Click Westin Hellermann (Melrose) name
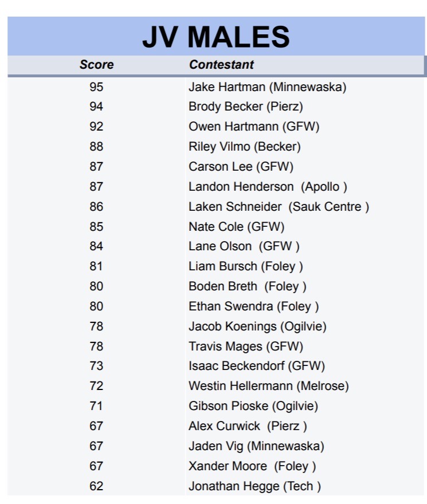This screenshot has height=504, width=427. pos(268,386)
